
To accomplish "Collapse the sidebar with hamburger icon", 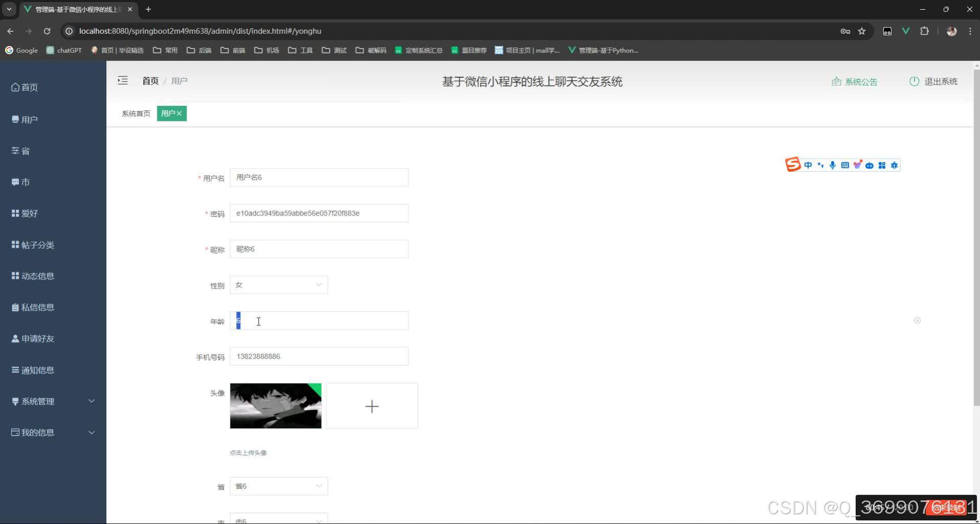I will tap(123, 80).
